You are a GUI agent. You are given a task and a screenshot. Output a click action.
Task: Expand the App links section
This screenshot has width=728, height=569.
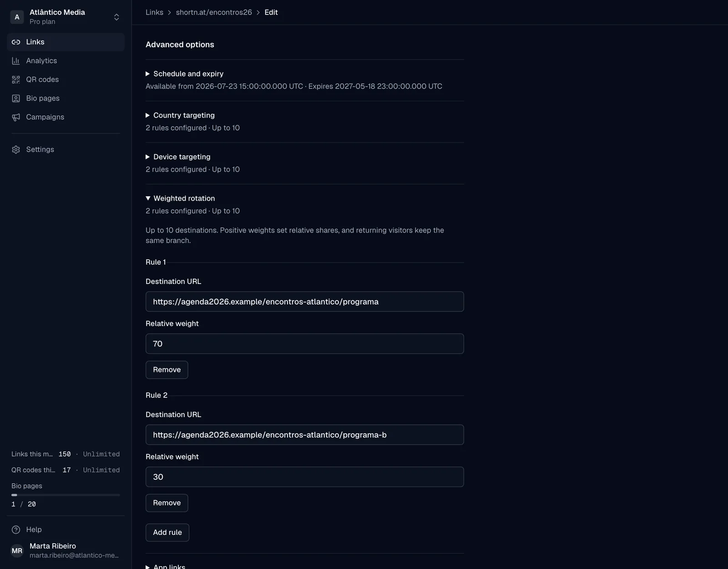[166, 566]
